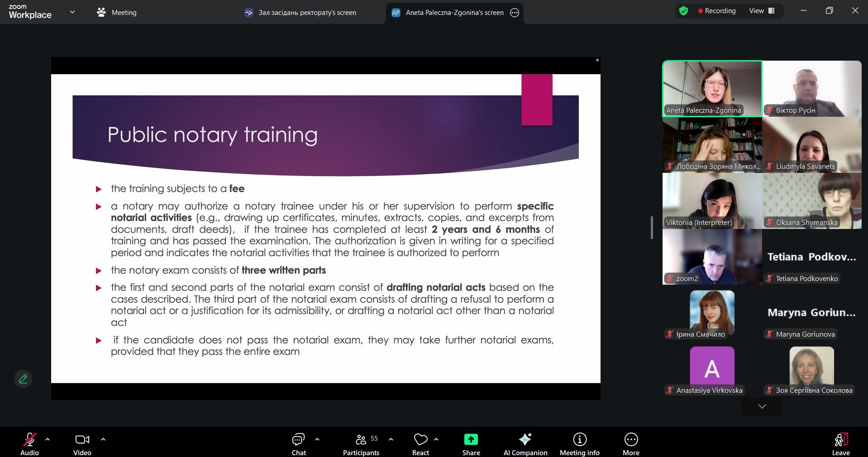
Task: Open the Chat panel
Action: click(x=298, y=443)
